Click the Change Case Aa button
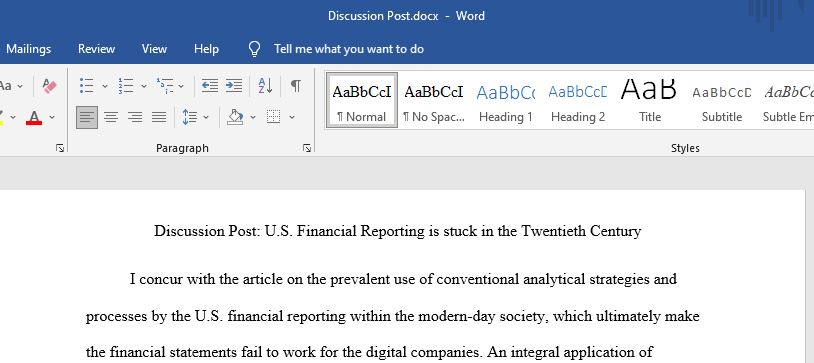This screenshot has height=363, width=814. click(x=5, y=86)
